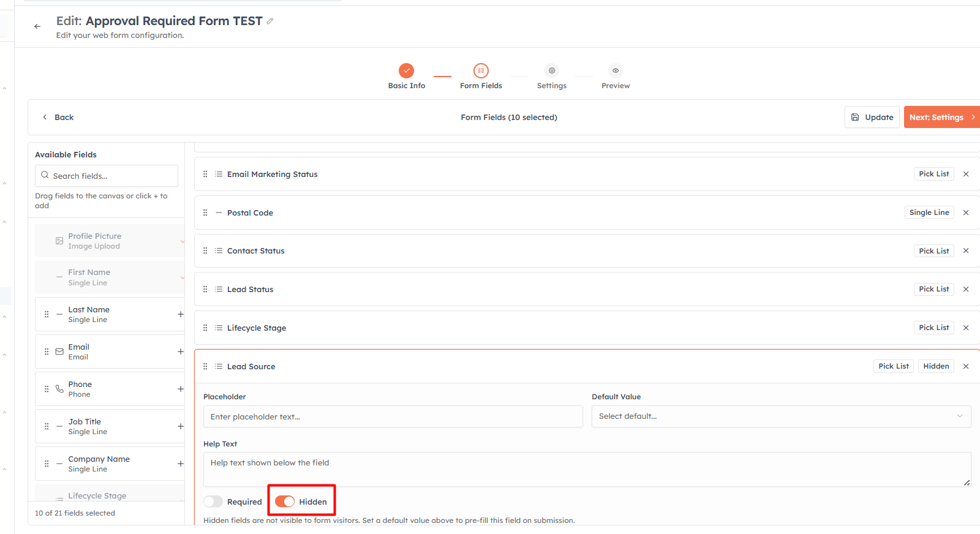
Task: Go to the Preview step
Action: 616,77
